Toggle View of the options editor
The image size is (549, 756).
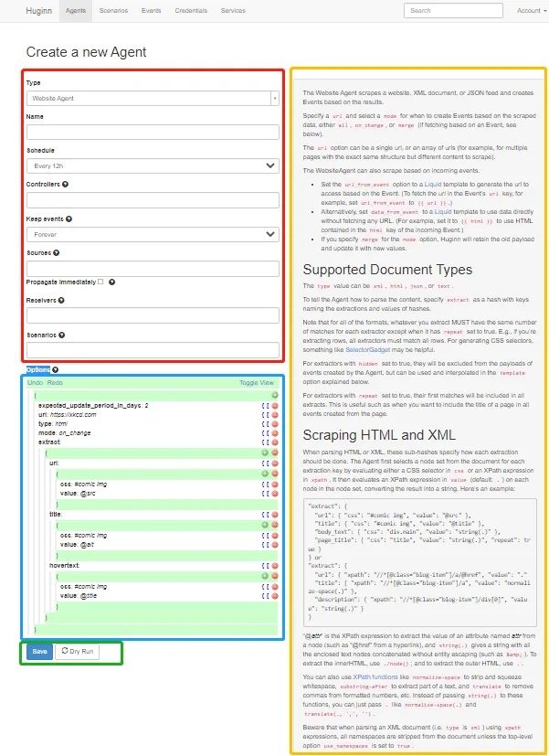pos(256,383)
